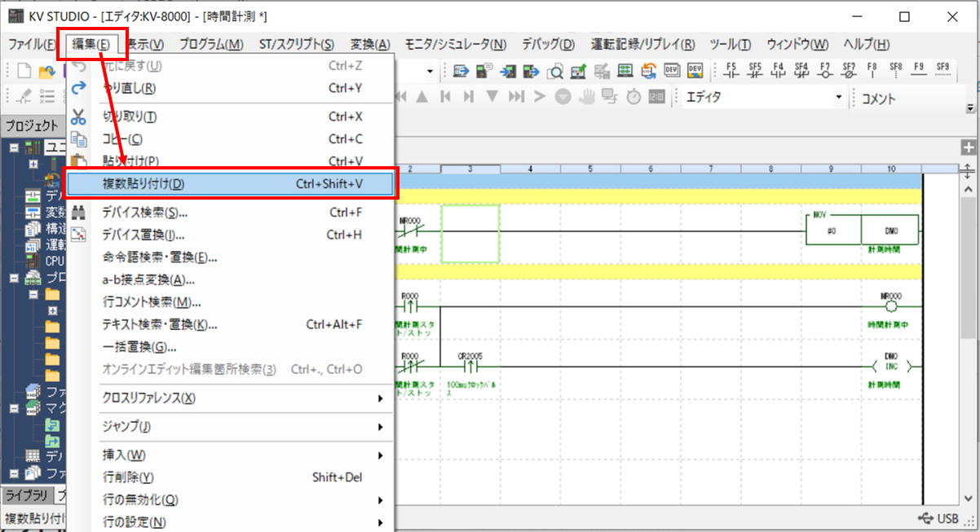Click the plus button above ladder scrollbar
Viewport: 980px width, 532px height.
click(x=969, y=147)
